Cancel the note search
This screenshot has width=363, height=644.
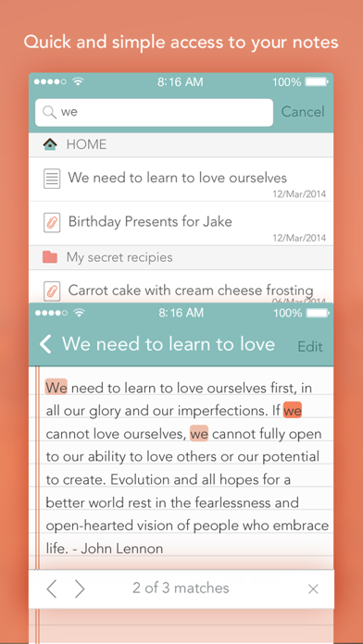(x=303, y=112)
